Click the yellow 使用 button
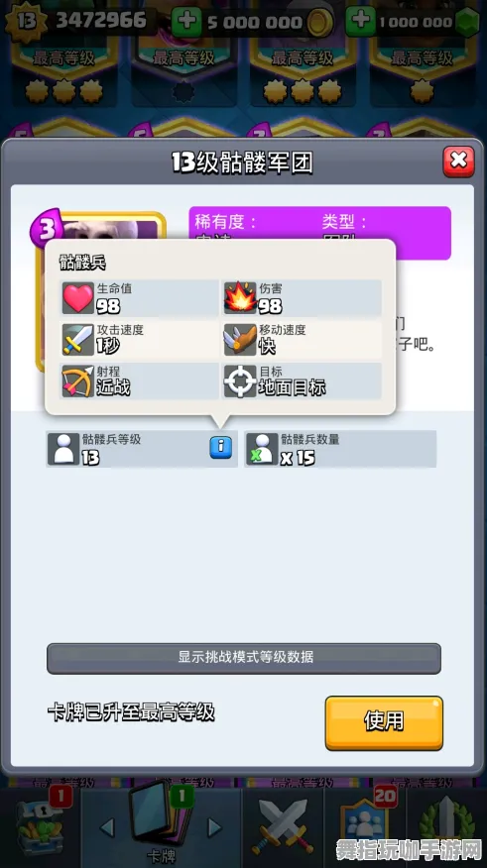The image size is (487, 868). click(384, 723)
